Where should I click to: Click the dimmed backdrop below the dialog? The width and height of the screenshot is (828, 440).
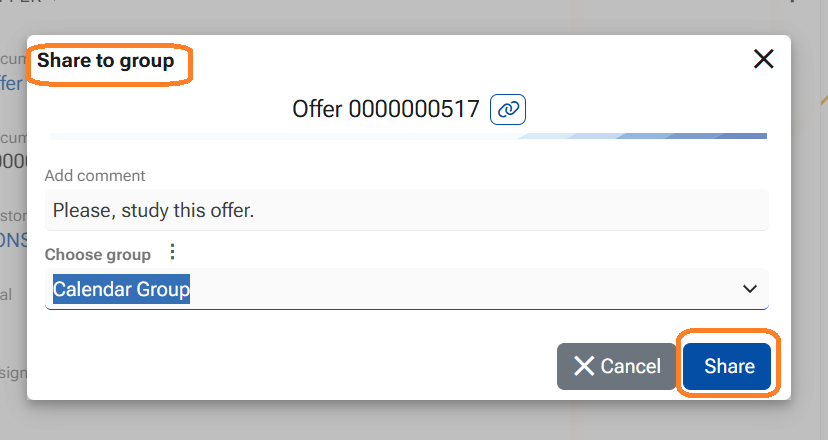pos(400,422)
